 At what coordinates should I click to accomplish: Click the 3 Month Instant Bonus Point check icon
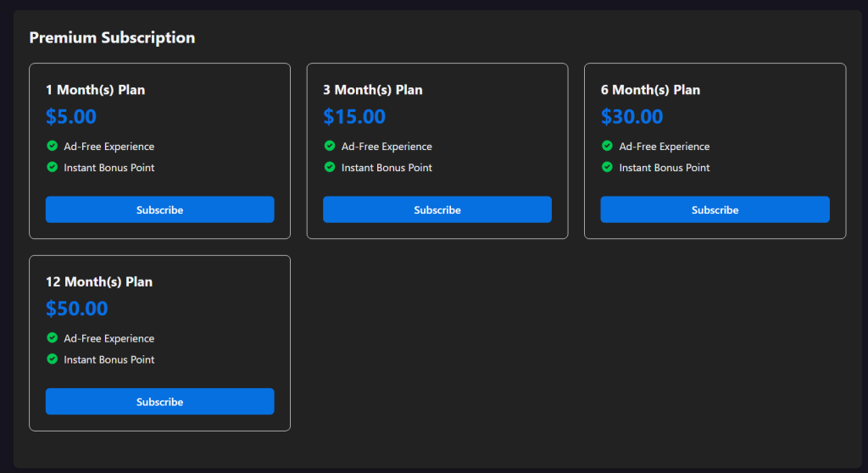click(330, 167)
